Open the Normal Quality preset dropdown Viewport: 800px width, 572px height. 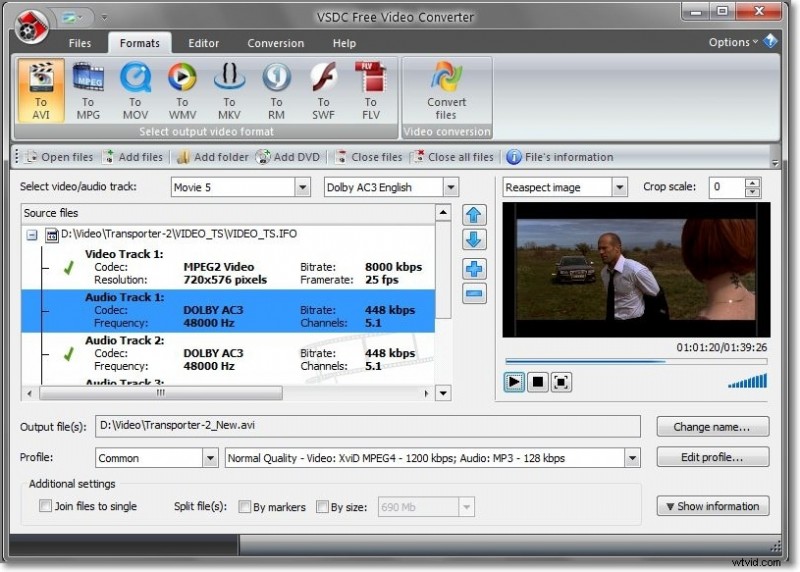[x=632, y=458]
